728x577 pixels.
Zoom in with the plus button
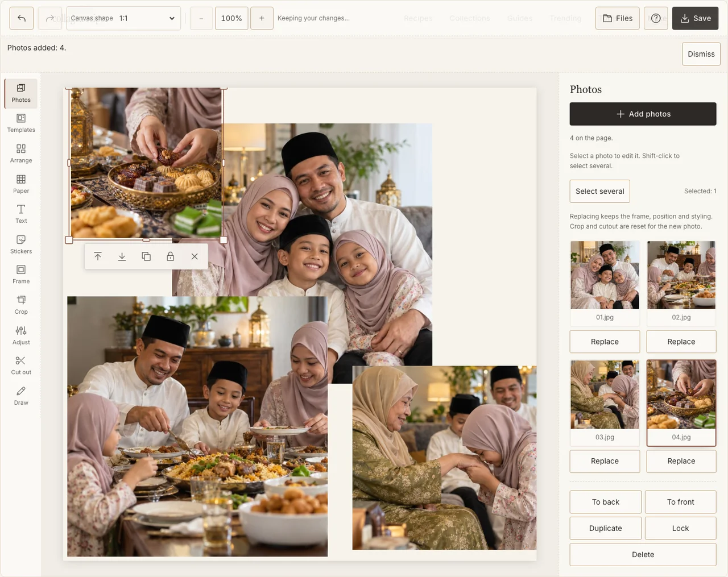[262, 18]
